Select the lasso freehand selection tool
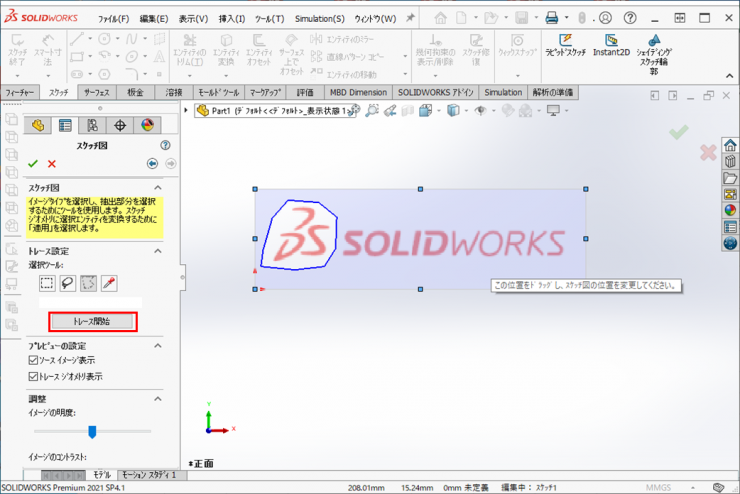Screen dimensions: 740x494 [x=67, y=283]
